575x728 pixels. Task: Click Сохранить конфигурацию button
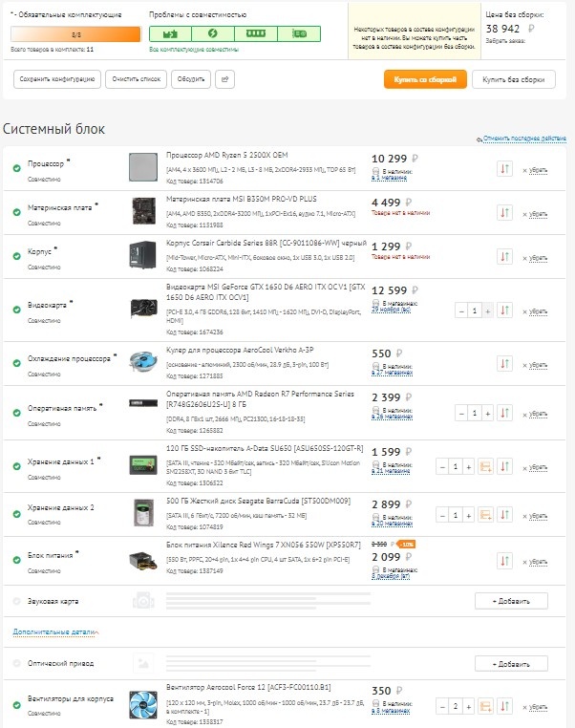(57, 79)
